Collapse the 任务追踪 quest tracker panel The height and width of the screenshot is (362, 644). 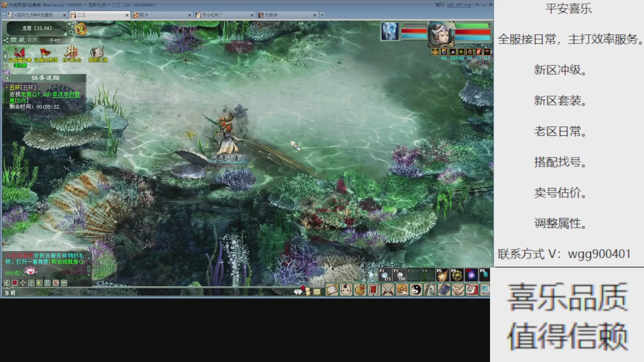tap(7, 78)
